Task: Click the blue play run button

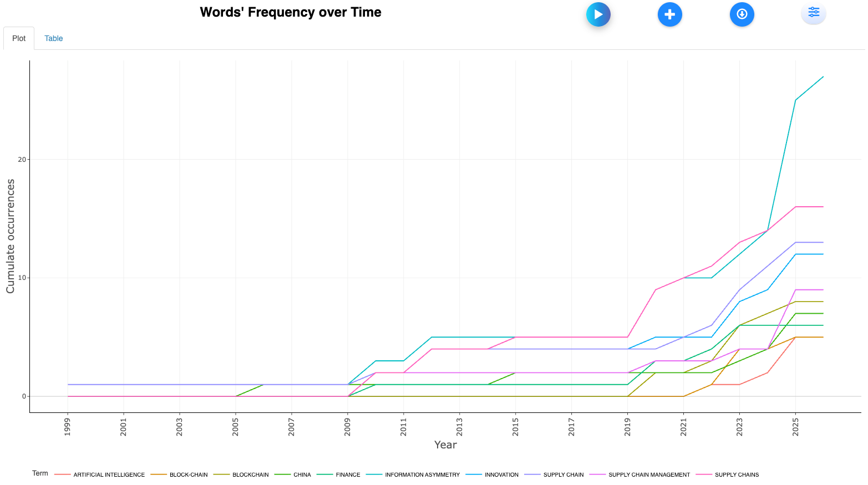Action: click(x=598, y=14)
